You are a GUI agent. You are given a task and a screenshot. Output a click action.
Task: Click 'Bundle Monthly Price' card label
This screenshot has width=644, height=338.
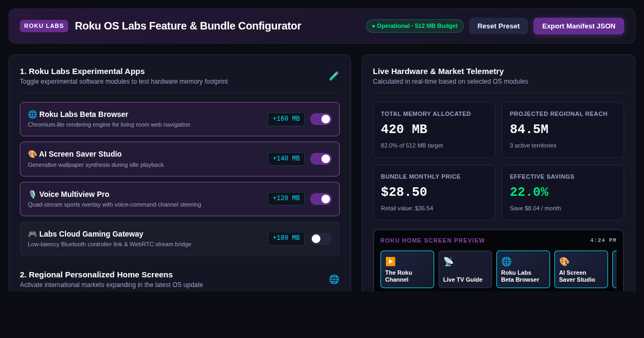pyautogui.click(x=421, y=177)
